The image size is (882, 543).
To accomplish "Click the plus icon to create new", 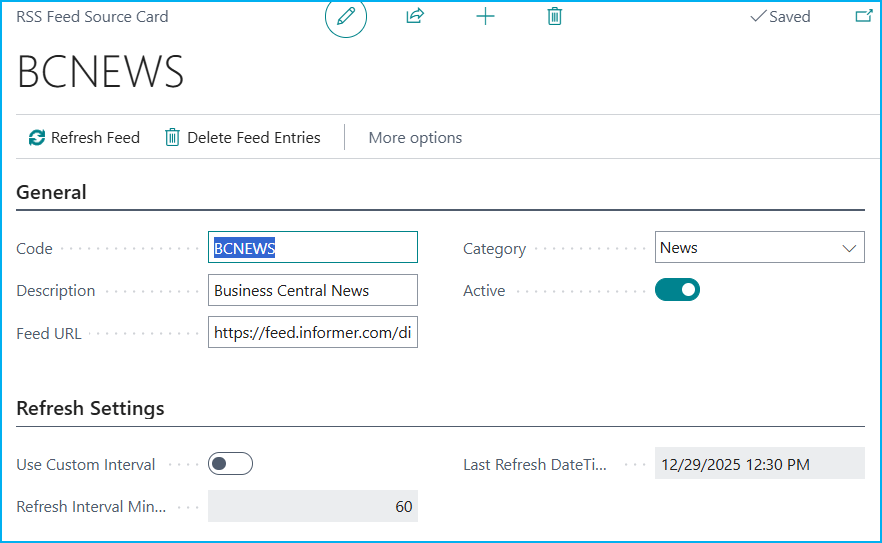I will (x=485, y=17).
